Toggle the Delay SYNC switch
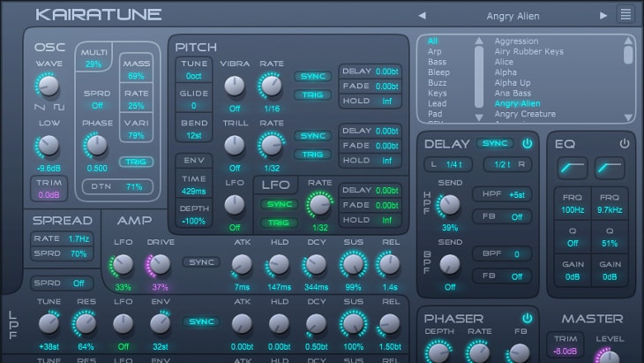 pyautogui.click(x=494, y=143)
